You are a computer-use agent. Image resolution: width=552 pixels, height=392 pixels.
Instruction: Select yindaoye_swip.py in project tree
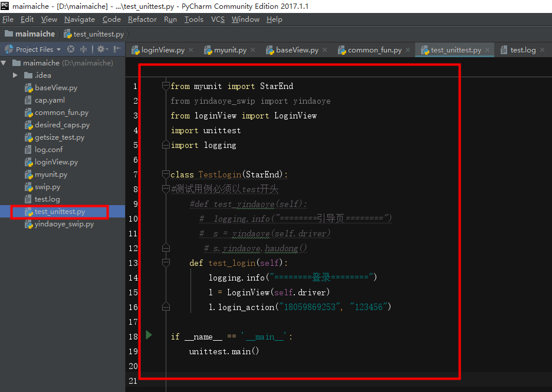[x=64, y=224]
